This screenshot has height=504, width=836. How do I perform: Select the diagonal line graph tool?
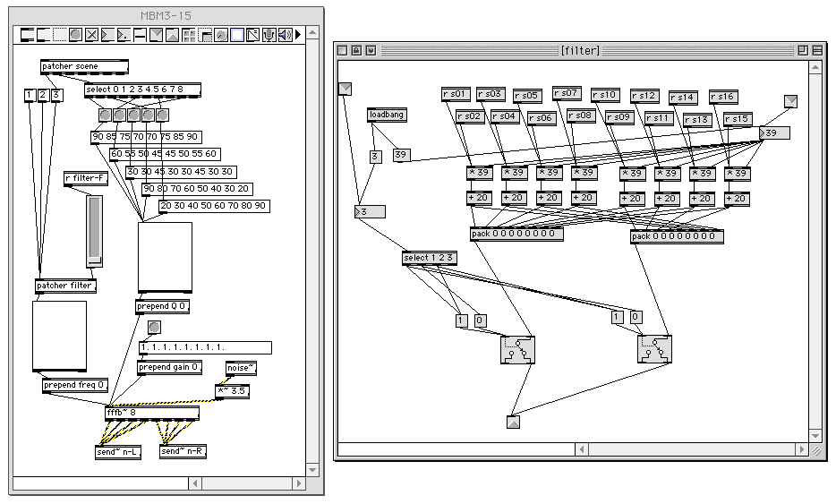(252, 35)
